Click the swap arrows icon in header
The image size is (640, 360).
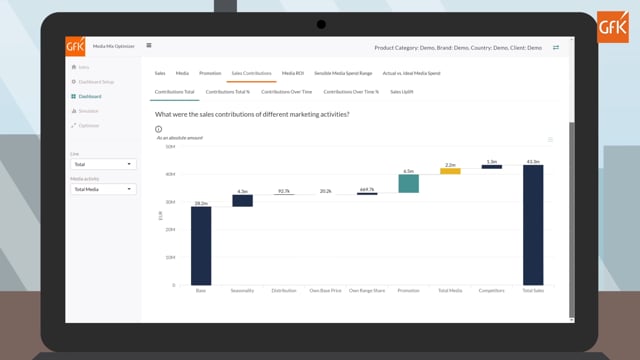point(556,48)
